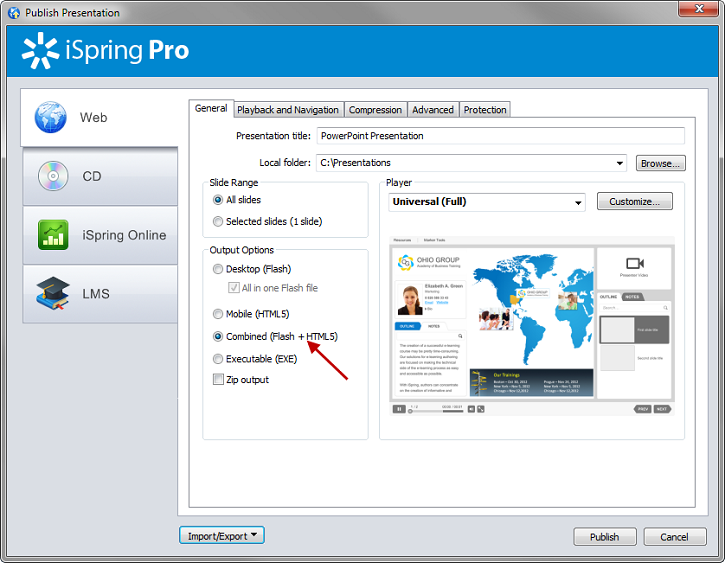The height and width of the screenshot is (563, 725).
Task: Choose the CD disc icon
Action: point(53,176)
